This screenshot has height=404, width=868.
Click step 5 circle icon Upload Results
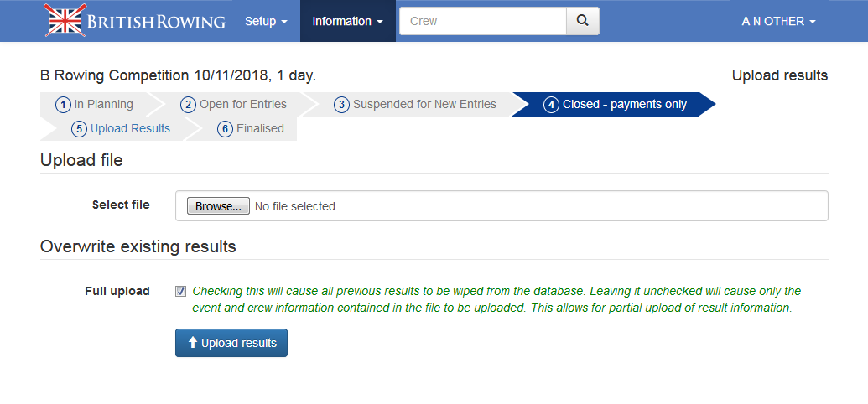(79, 129)
